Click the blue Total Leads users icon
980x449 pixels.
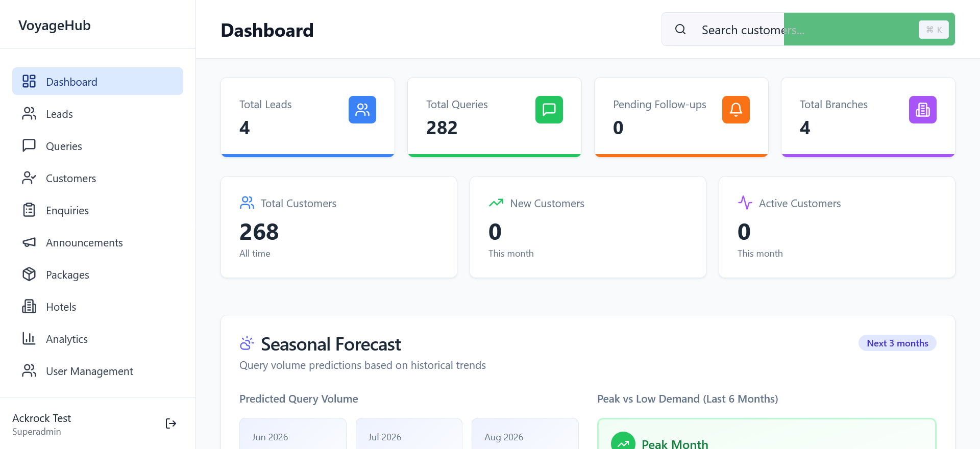point(362,110)
